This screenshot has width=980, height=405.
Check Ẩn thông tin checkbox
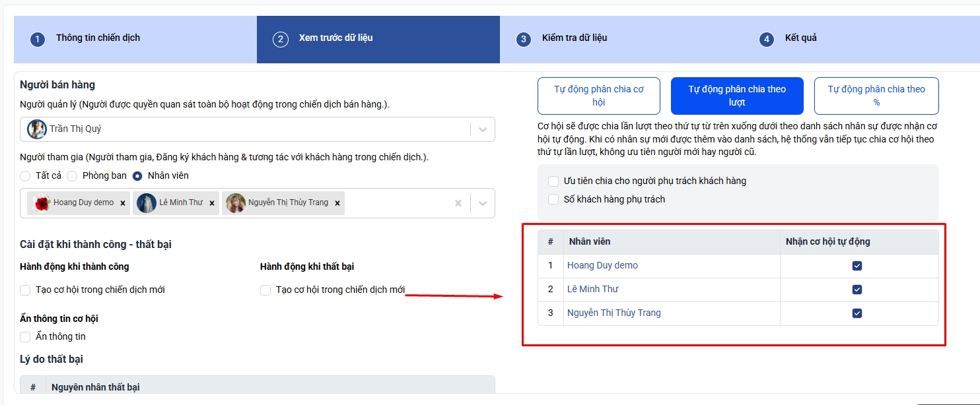[26, 337]
